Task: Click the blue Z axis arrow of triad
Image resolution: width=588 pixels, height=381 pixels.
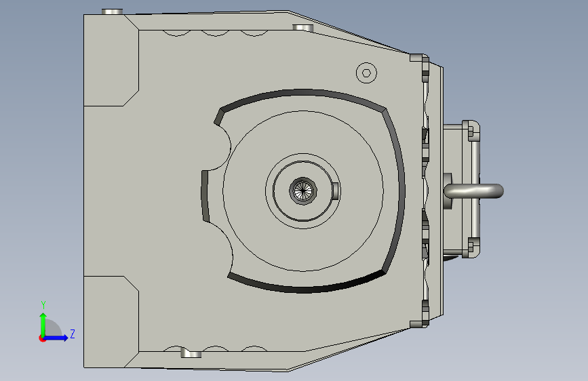Action: pyautogui.click(x=56, y=338)
